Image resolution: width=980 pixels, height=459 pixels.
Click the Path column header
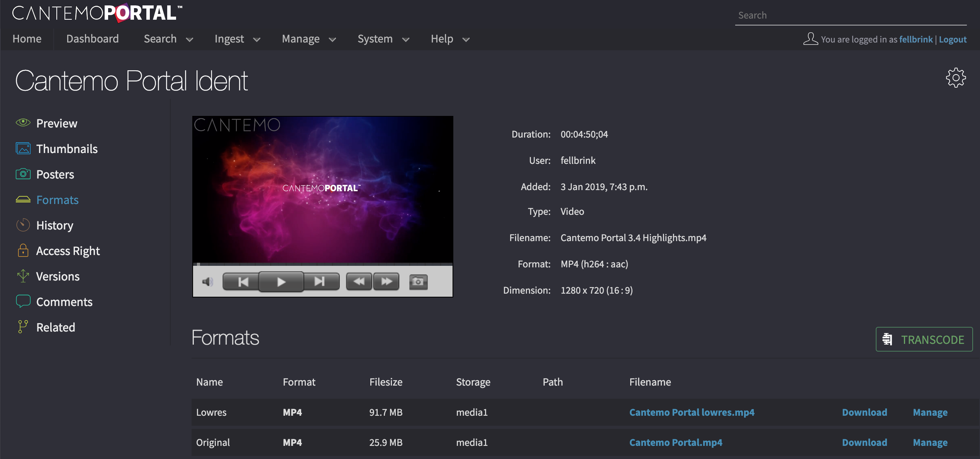click(553, 382)
